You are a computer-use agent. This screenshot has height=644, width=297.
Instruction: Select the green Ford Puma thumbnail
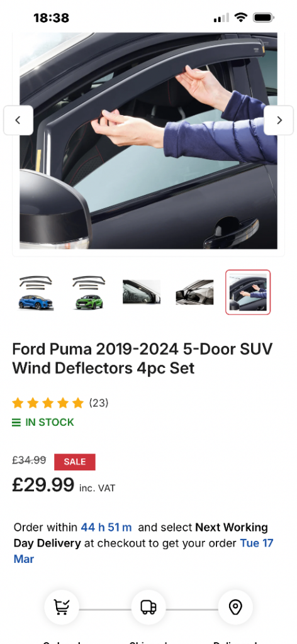pyautogui.click(x=89, y=292)
